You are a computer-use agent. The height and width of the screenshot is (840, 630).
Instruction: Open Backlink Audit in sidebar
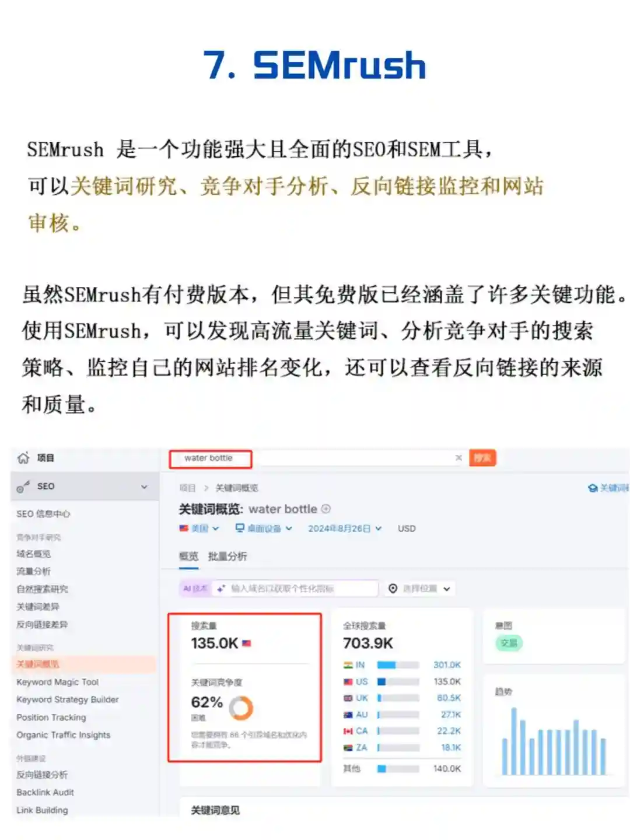(45, 792)
